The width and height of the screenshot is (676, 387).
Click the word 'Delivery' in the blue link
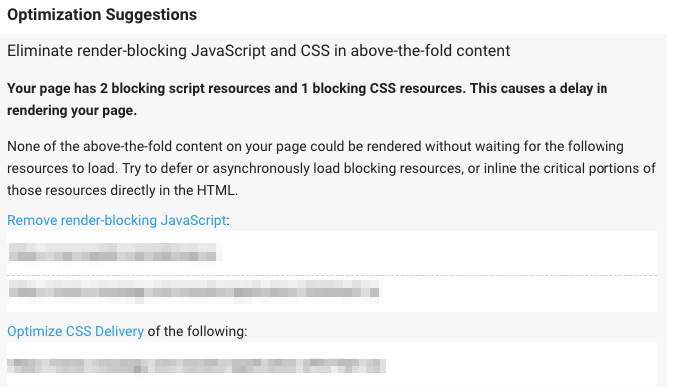pyautogui.click(x=119, y=331)
